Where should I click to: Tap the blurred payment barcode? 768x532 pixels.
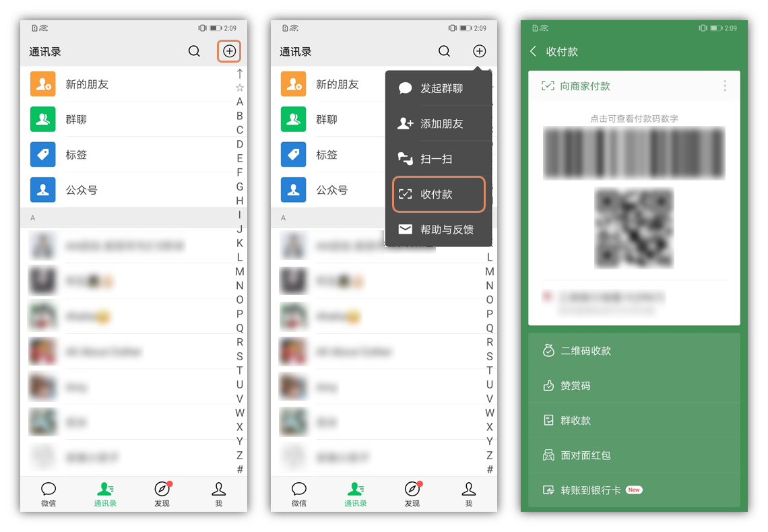pos(635,153)
